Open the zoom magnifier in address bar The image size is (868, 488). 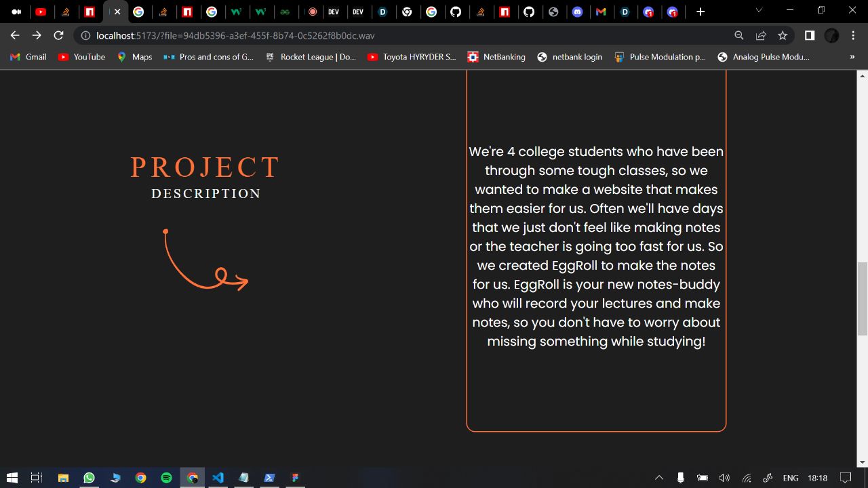(739, 35)
